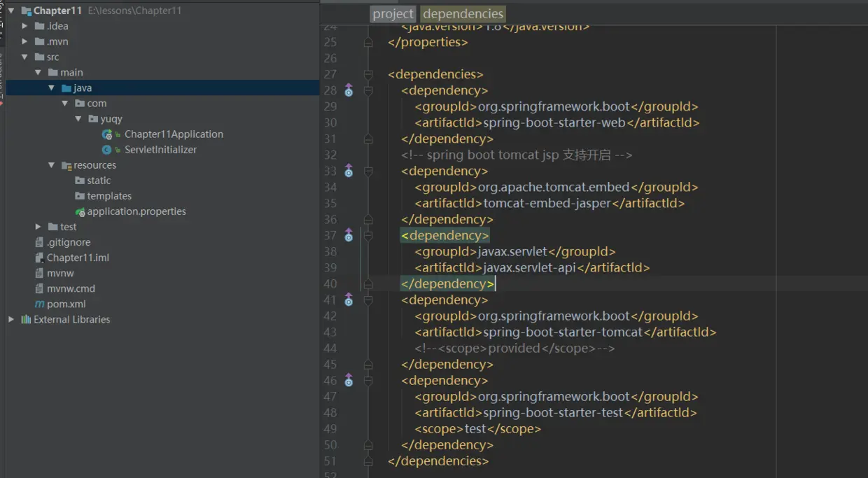The image size is (868, 478).
Task: Click gutter dependency marker on line 33
Action: click(349, 171)
